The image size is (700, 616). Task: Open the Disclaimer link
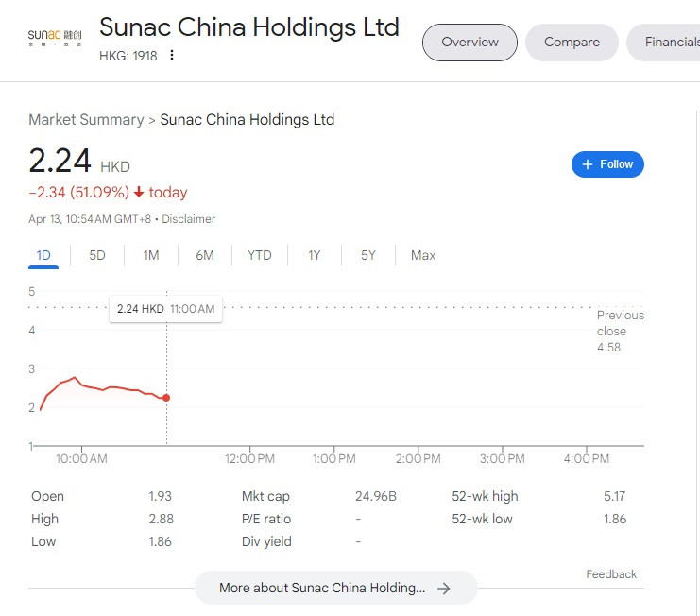188,219
